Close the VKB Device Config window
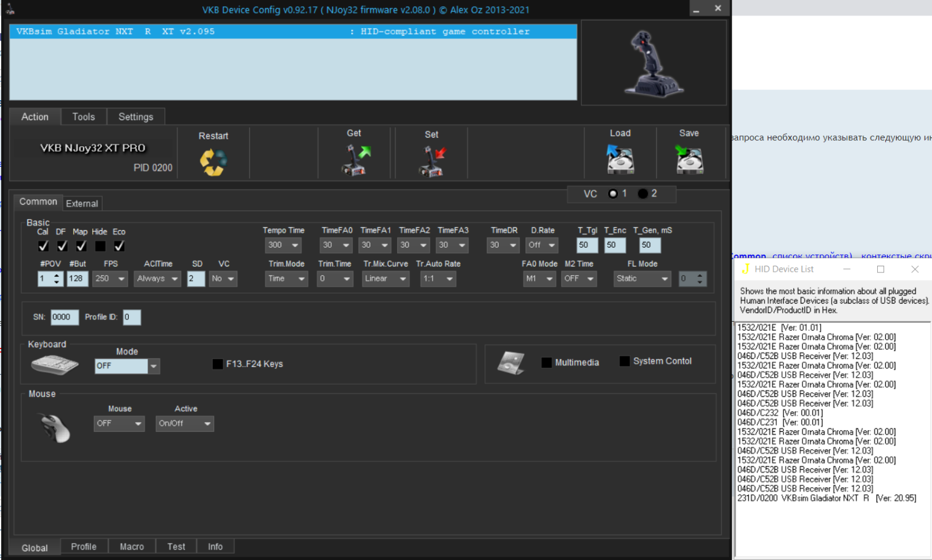The image size is (932, 560). pyautogui.click(x=718, y=8)
